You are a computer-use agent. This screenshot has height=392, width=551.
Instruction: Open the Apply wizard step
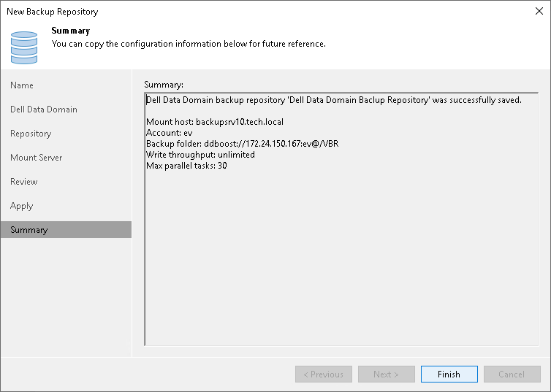(22, 206)
